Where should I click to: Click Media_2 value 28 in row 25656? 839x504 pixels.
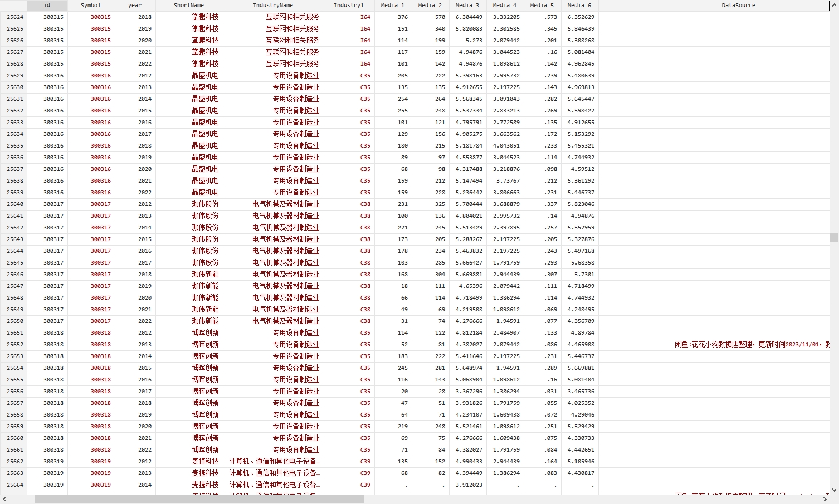(x=441, y=392)
